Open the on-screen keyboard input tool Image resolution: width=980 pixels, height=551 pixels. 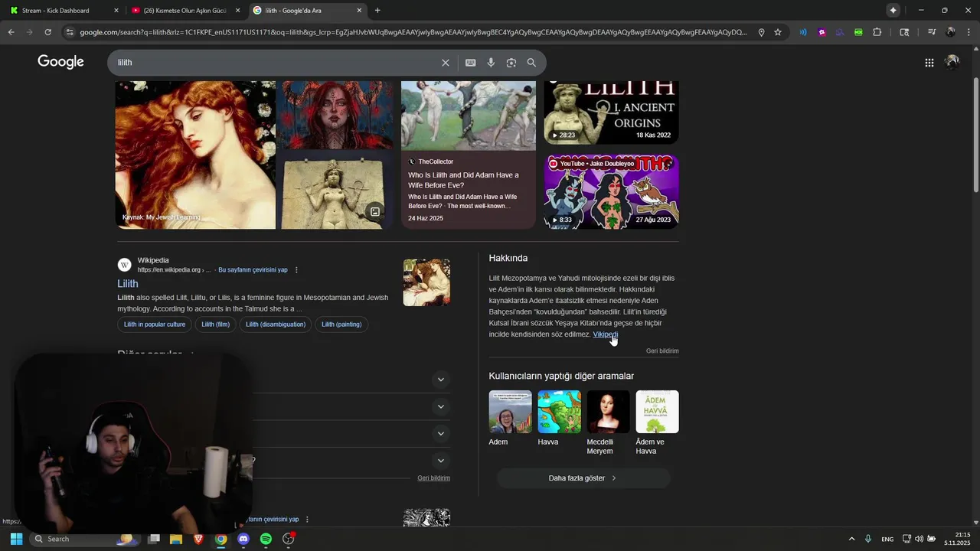tap(470, 63)
